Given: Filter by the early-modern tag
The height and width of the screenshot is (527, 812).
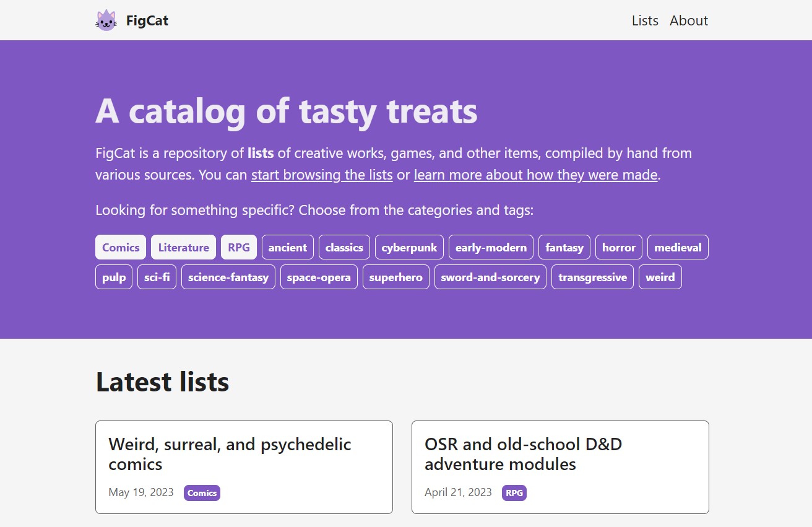Looking at the screenshot, I should coord(491,247).
